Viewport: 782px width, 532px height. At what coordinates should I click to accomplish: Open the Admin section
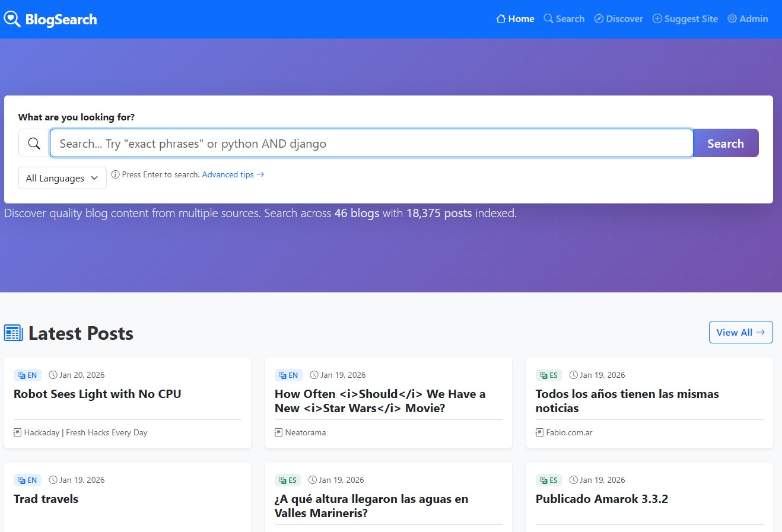click(x=748, y=19)
